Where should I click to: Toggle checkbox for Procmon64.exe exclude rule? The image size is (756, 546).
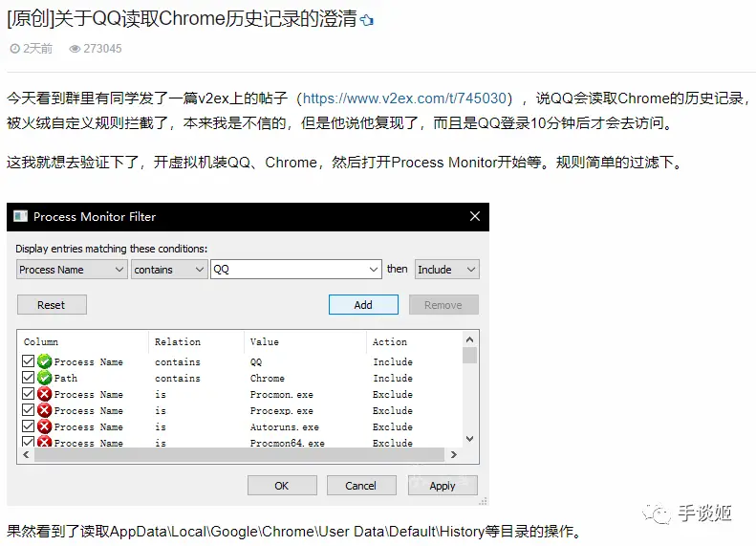pos(28,442)
